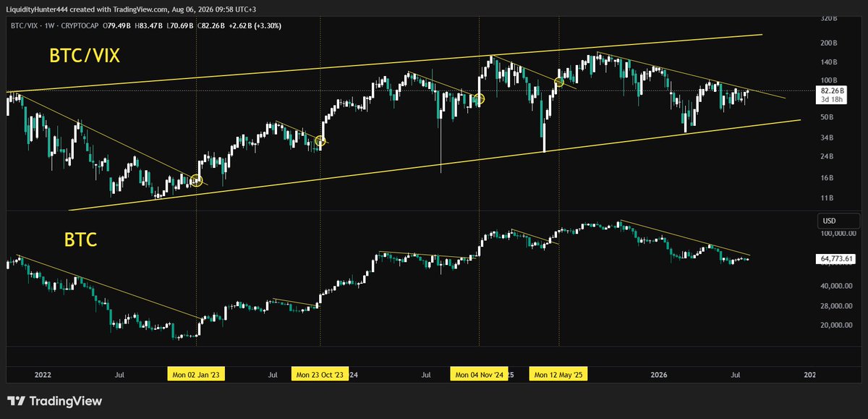Click the 20,000.00 BTC axis label

coord(838,326)
